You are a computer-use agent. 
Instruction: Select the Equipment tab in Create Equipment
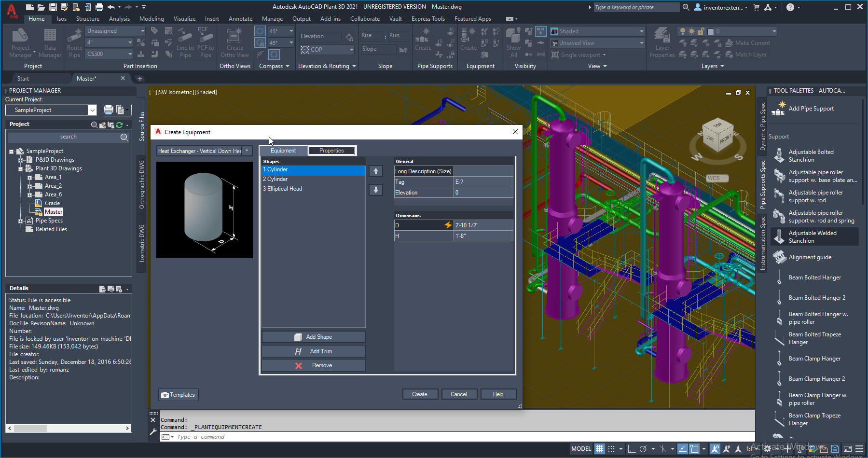pos(283,151)
